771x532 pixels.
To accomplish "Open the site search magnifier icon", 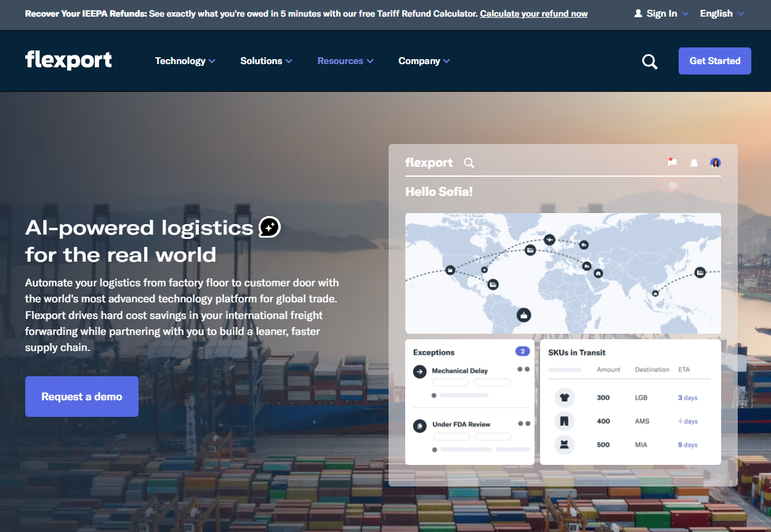I will (x=650, y=62).
